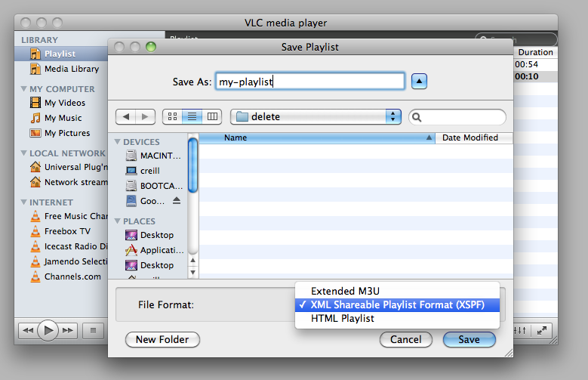Click Duration column header in VLC
The width and height of the screenshot is (588, 380).
coord(535,52)
